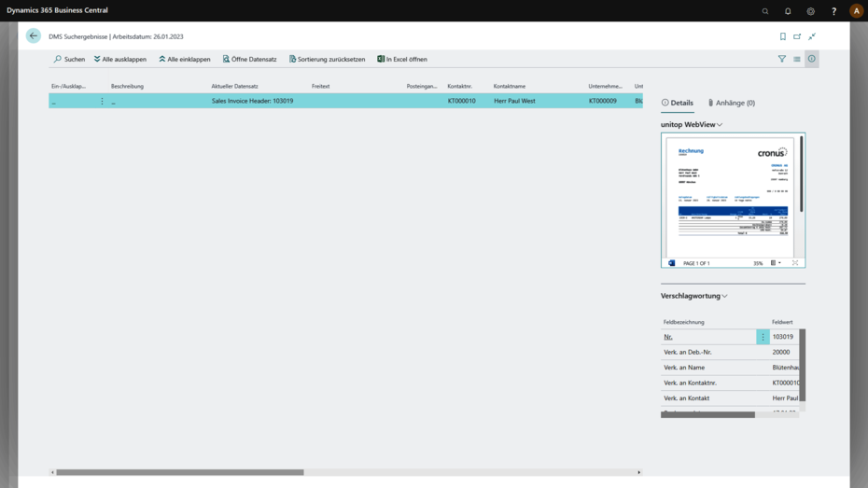Click the field value 20000
This screenshot has height=488, width=868.
tap(780, 353)
